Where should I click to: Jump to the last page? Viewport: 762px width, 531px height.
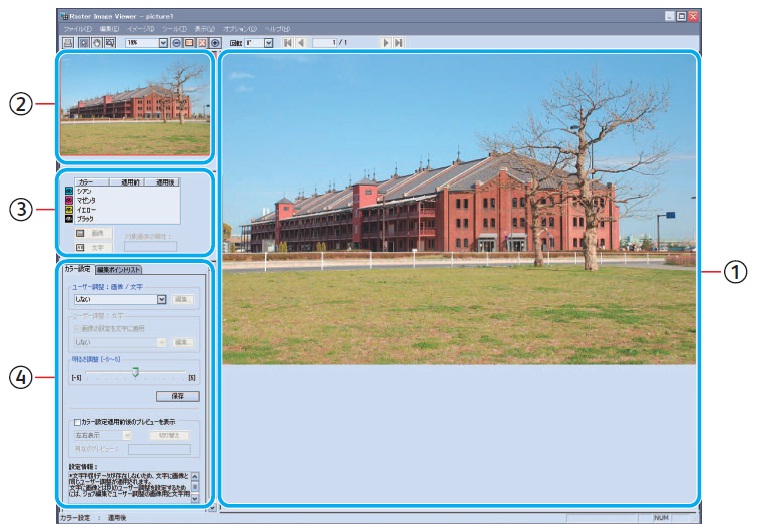point(399,44)
